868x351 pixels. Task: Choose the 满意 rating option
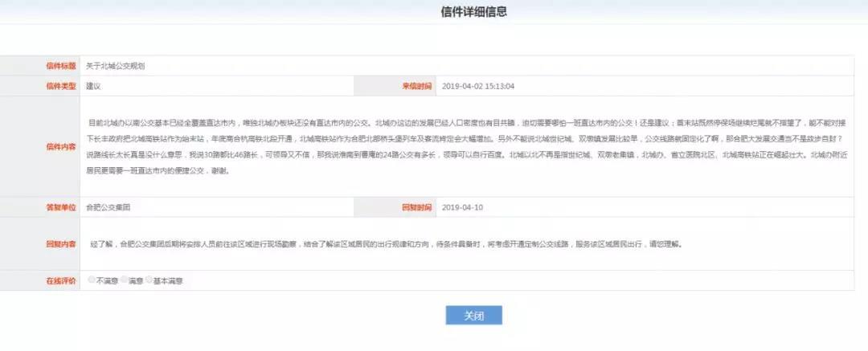125,280
